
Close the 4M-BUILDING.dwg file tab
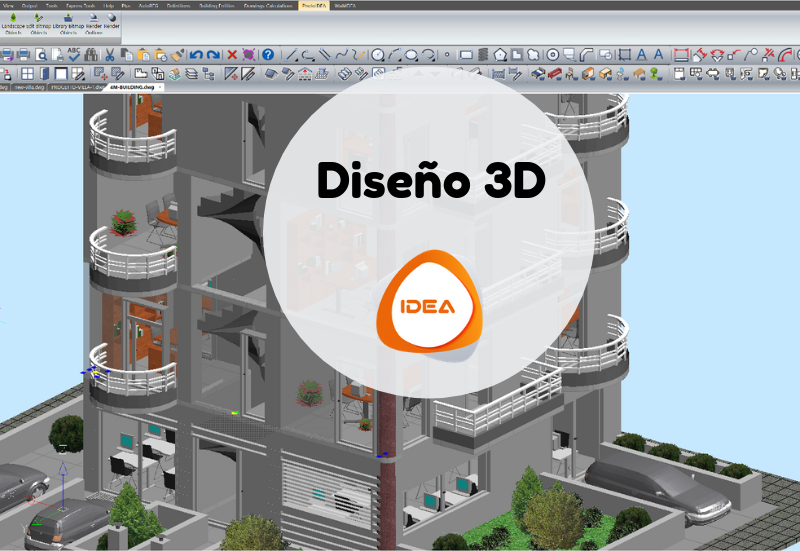(x=160, y=87)
